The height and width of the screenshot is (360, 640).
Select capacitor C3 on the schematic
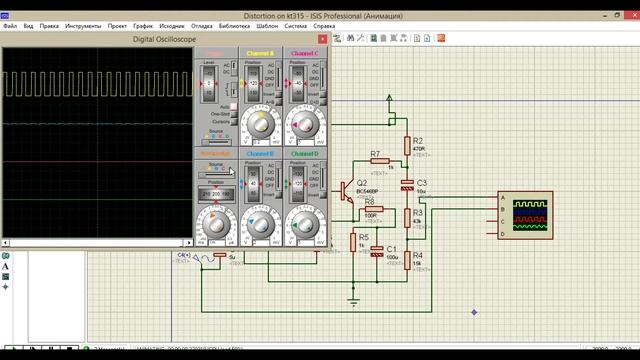(407, 185)
